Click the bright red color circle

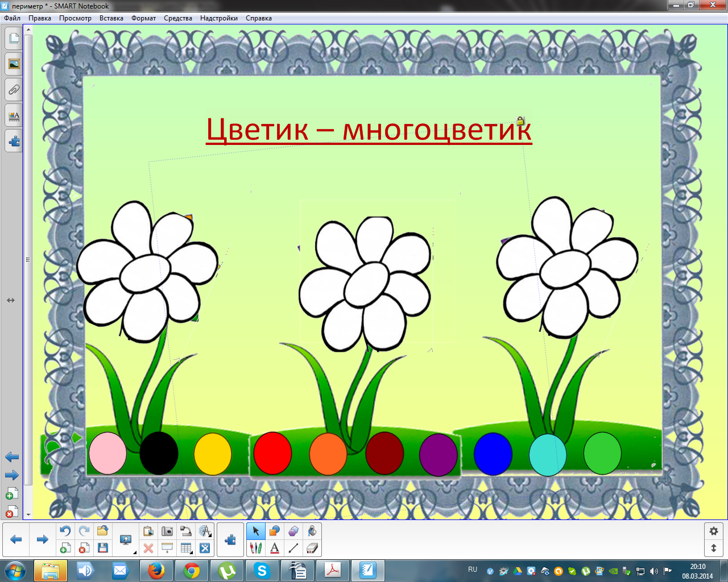point(272,453)
